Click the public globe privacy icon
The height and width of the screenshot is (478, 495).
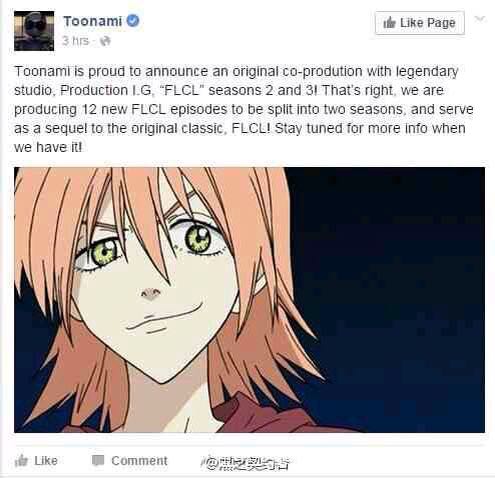105,41
